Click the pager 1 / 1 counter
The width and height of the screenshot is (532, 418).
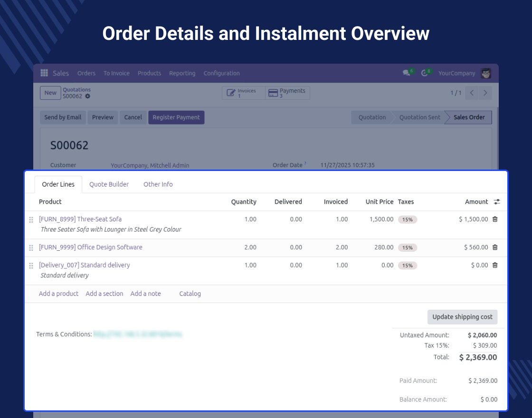tap(456, 93)
